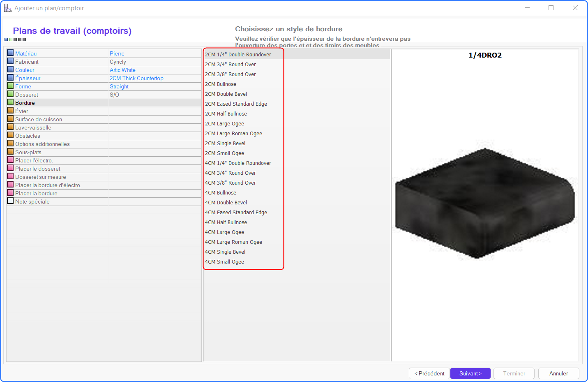
Task: Click the green square icon beside Dosseret
Action: click(x=10, y=94)
